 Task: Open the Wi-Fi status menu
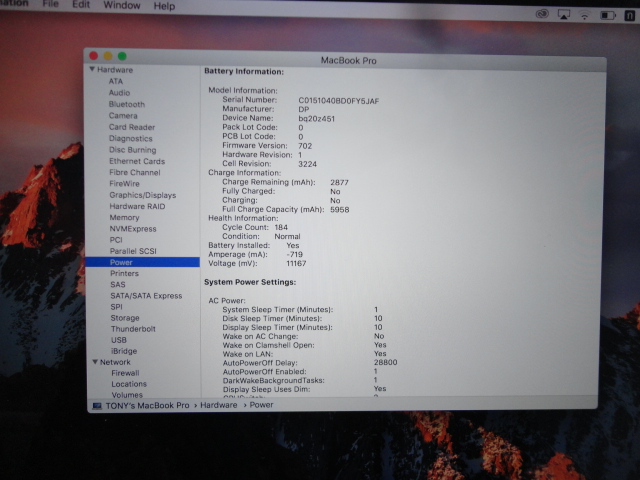click(x=585, y=16)
